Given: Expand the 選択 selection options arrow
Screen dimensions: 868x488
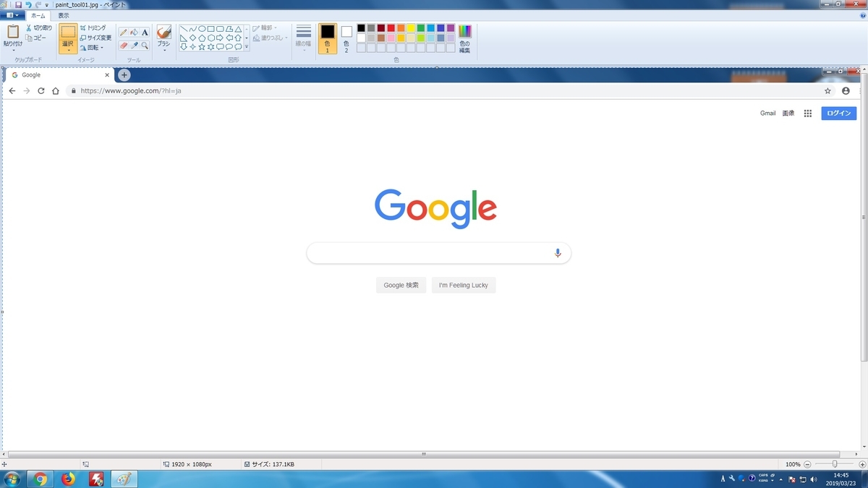Looking at the screenshot, I should (68, 51).
